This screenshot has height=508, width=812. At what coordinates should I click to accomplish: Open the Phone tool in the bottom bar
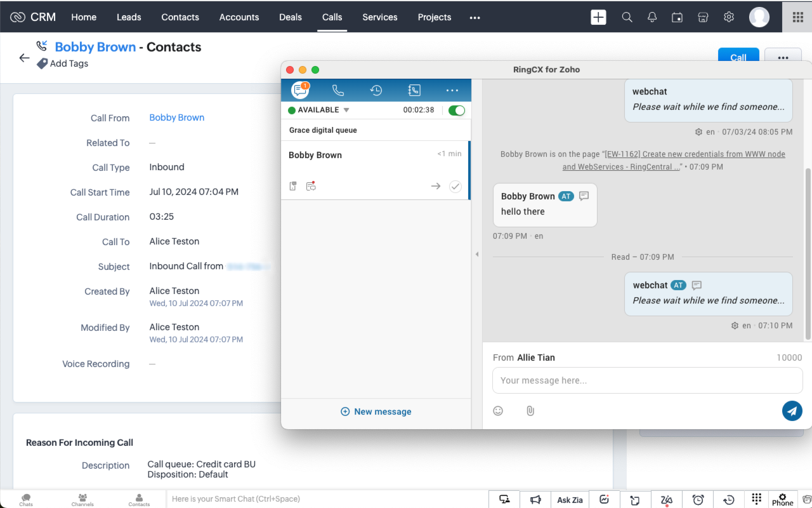coord(782,499)
